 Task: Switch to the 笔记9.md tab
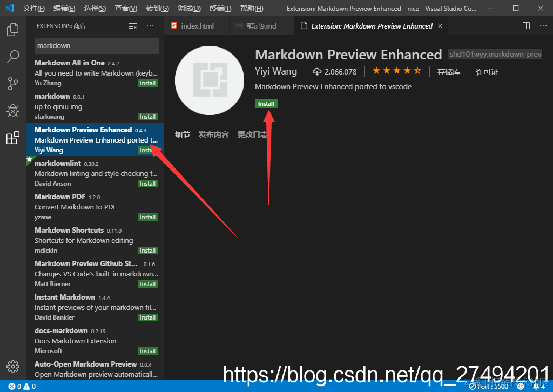pyautogui.click(x=261, y=26)
